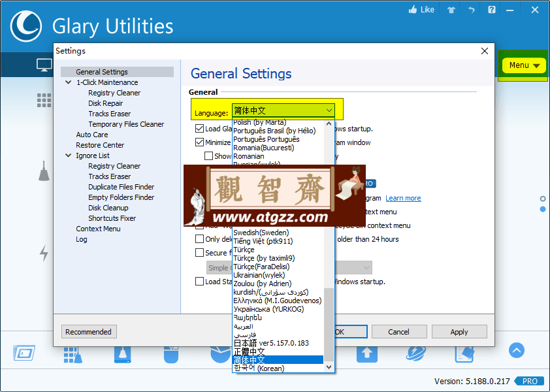Open the registry grid-with-broom dock icon
The width and height of the screenshot is (550, 392).
click(73, 355)
